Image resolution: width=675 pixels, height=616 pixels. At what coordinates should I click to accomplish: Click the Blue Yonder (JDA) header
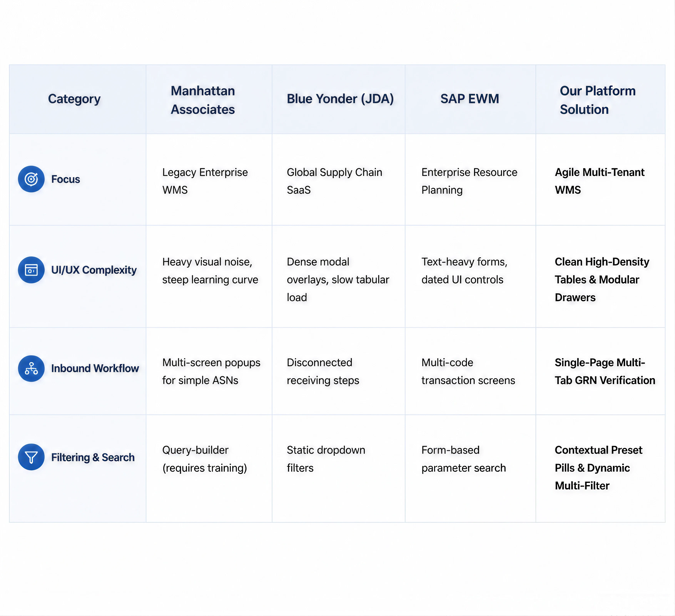340,99
